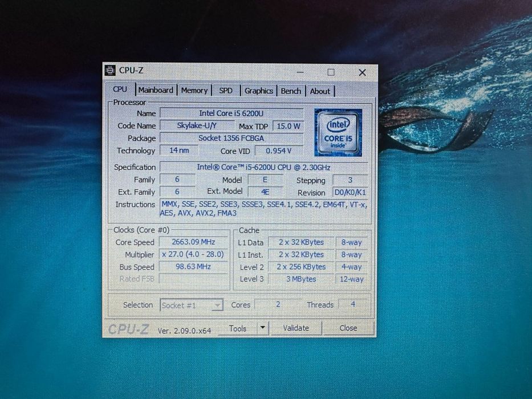
Task: Close CPU-Z with the title bar X
Action: pyautogui.click(x=362, y=72)
